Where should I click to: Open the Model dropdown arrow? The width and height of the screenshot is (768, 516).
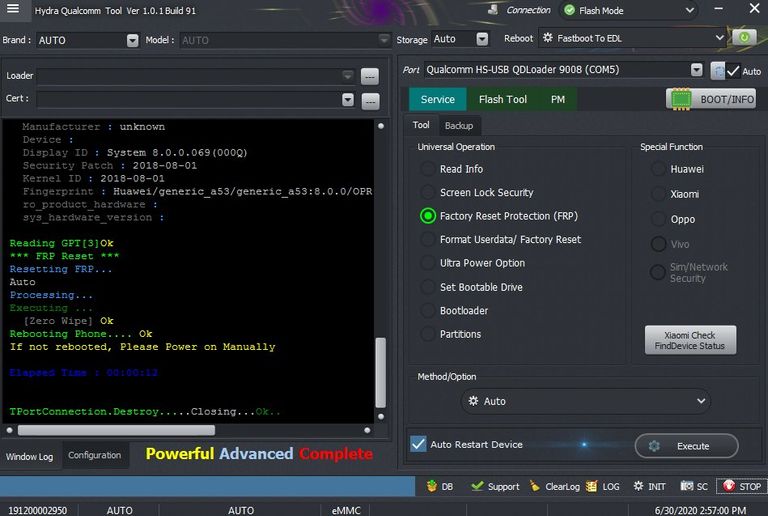point(384,39)
